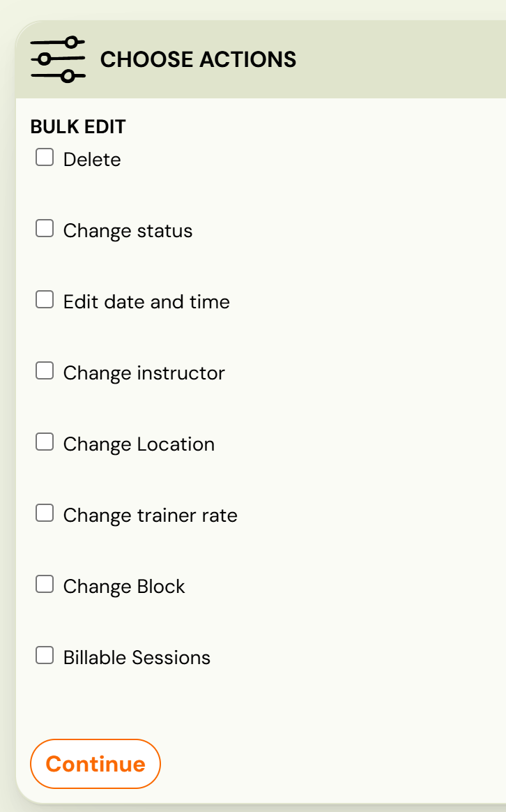The height and width of the screenshot is (812, 506).
Task: Enable the Billable Sessions checkbox
Action: (45, 656)
